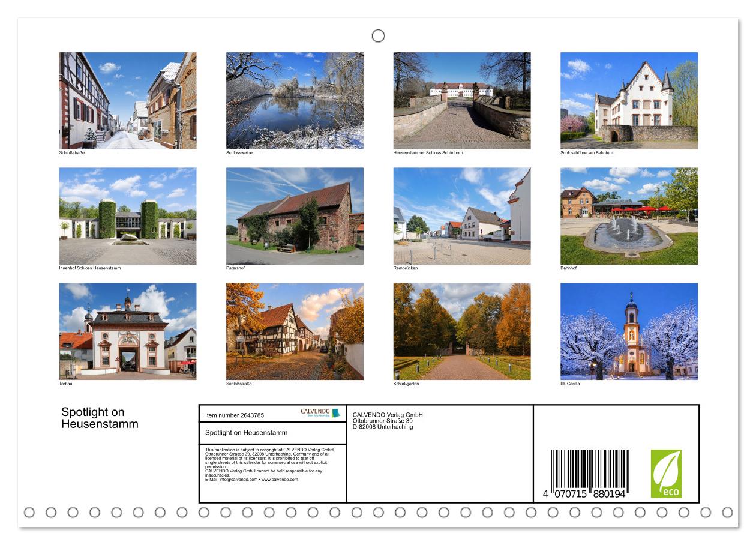Viewport: 756px width, 545px height.
Task: Open the autumn Schloßstraße half-timbered photo
Action: [x=295, y=331]
